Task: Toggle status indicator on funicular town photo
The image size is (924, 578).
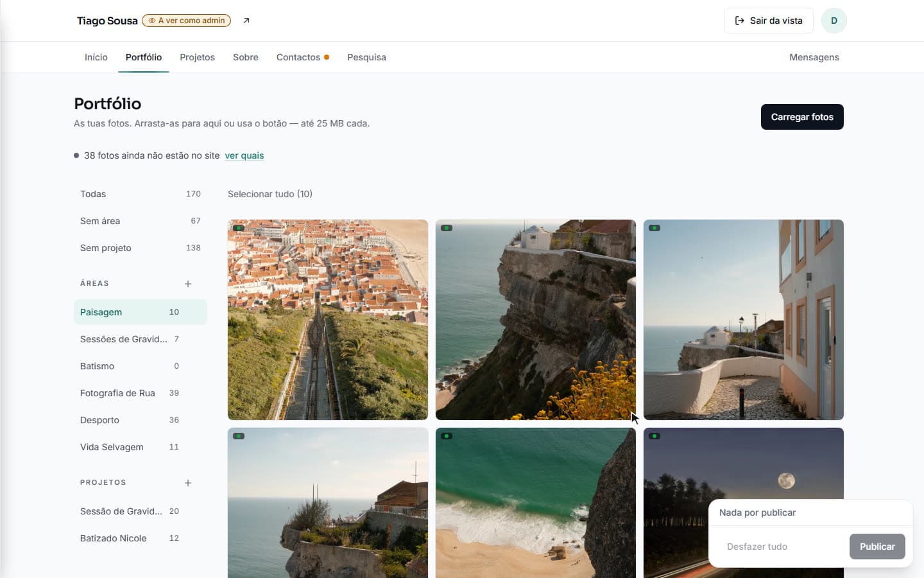Action: [239, 228]
